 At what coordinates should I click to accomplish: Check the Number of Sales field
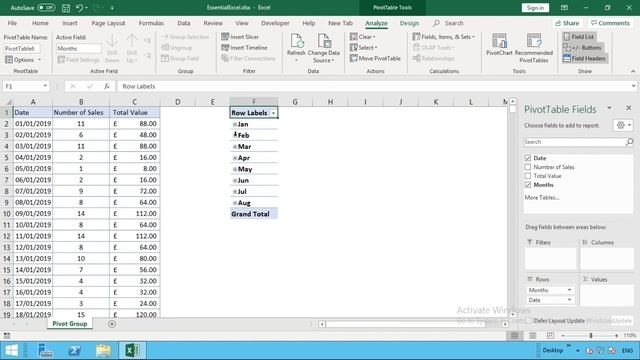click(528, 167)
